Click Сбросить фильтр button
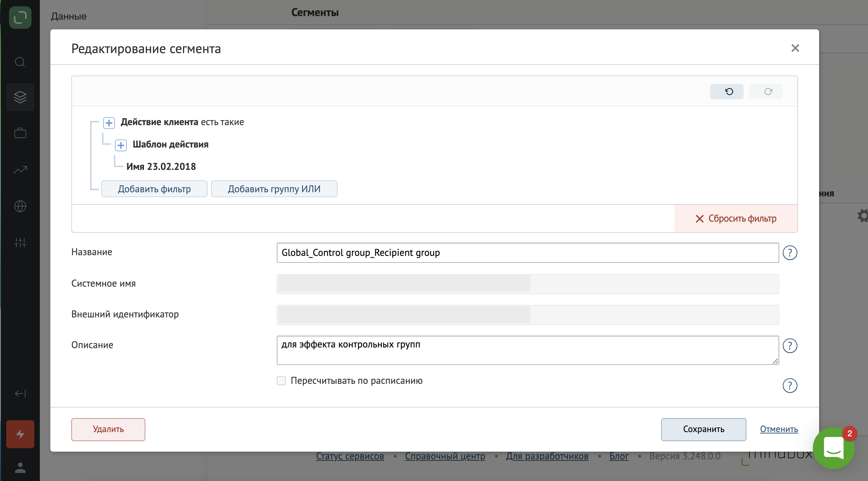The height and width of the screenshot is (481, 868). point(736,218)
